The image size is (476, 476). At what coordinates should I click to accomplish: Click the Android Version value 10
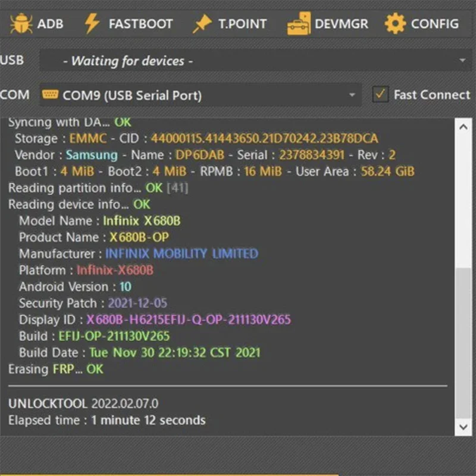pos(126,287)
